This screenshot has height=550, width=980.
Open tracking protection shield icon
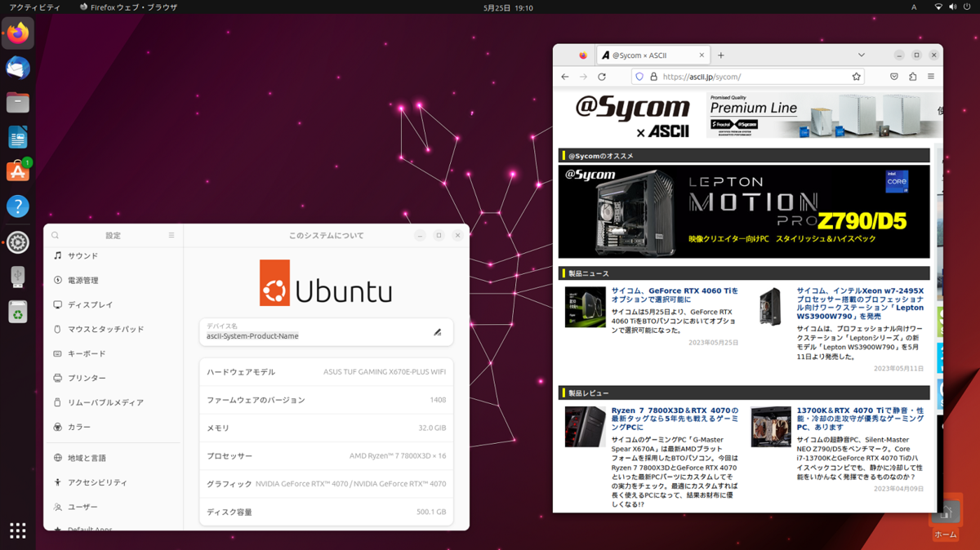(x=639, y=77)
